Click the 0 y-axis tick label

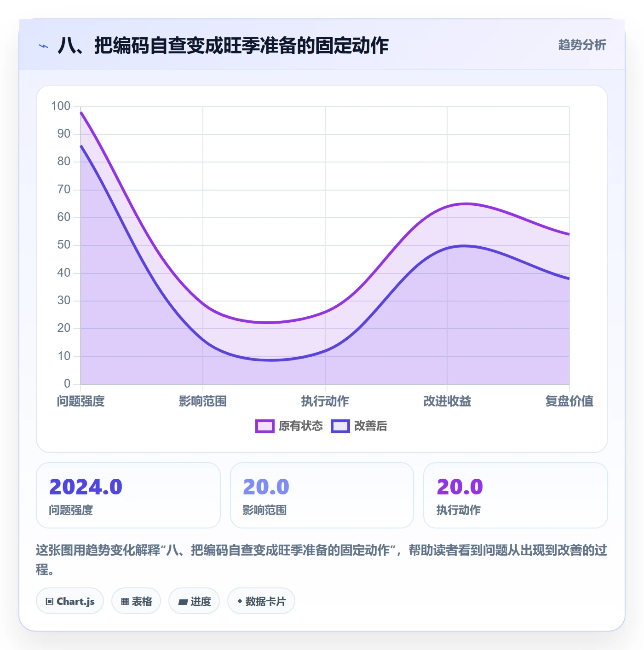pyautogui.click(x=67, y=383)
